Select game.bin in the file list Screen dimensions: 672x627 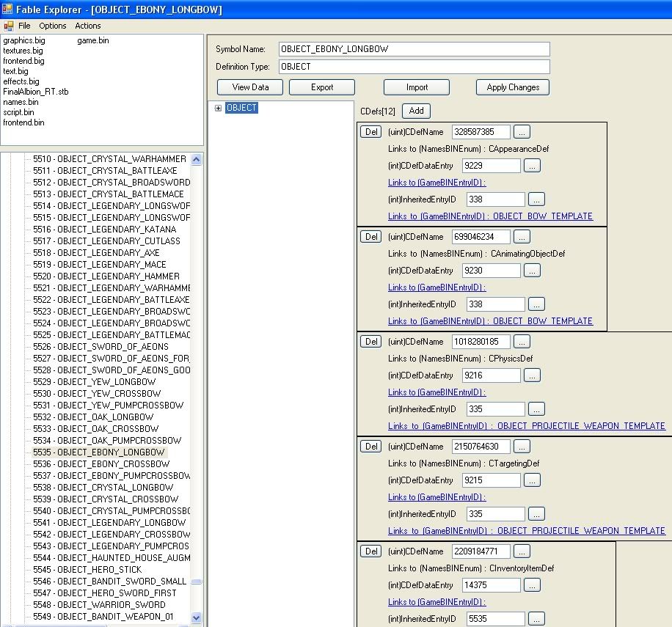coord(93,40)
